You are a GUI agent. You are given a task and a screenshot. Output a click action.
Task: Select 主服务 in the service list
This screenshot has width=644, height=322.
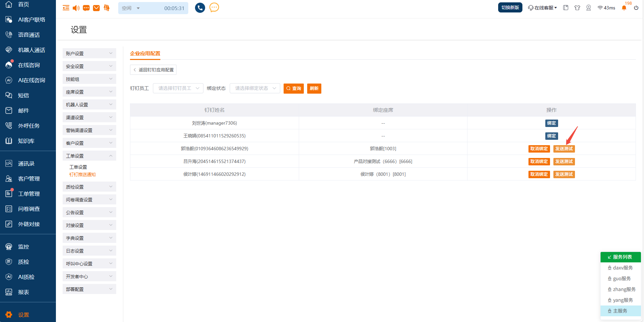coord(620,311)
